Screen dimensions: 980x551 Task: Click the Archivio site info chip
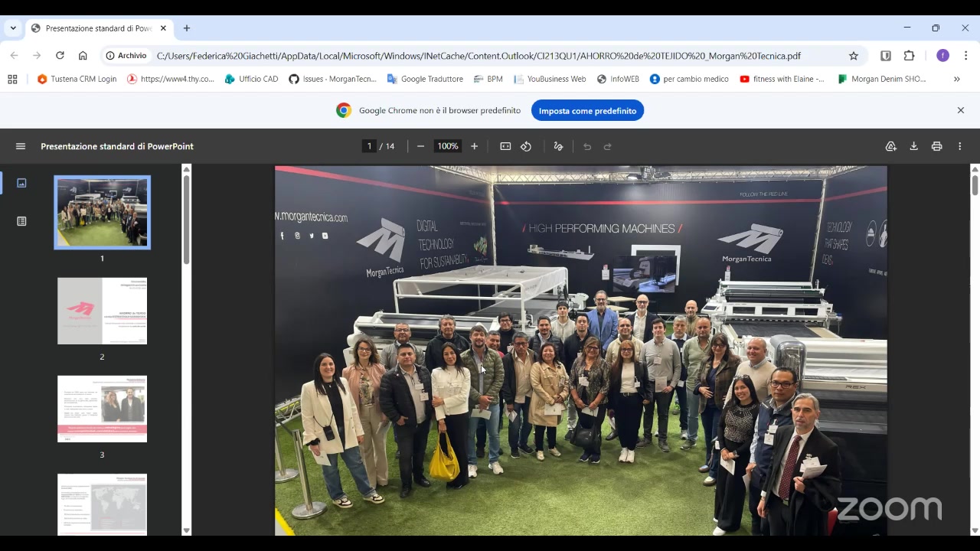pos(126,56)
